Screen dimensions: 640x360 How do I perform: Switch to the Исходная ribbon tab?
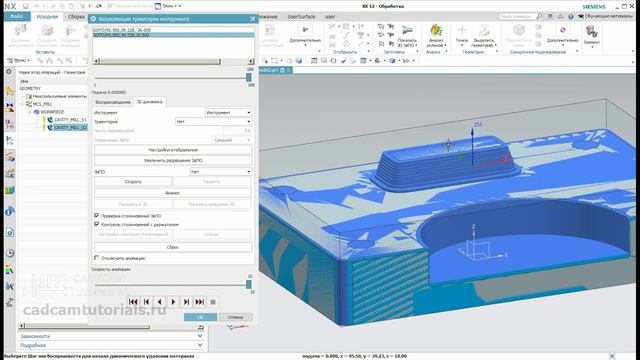pos(47,17)
